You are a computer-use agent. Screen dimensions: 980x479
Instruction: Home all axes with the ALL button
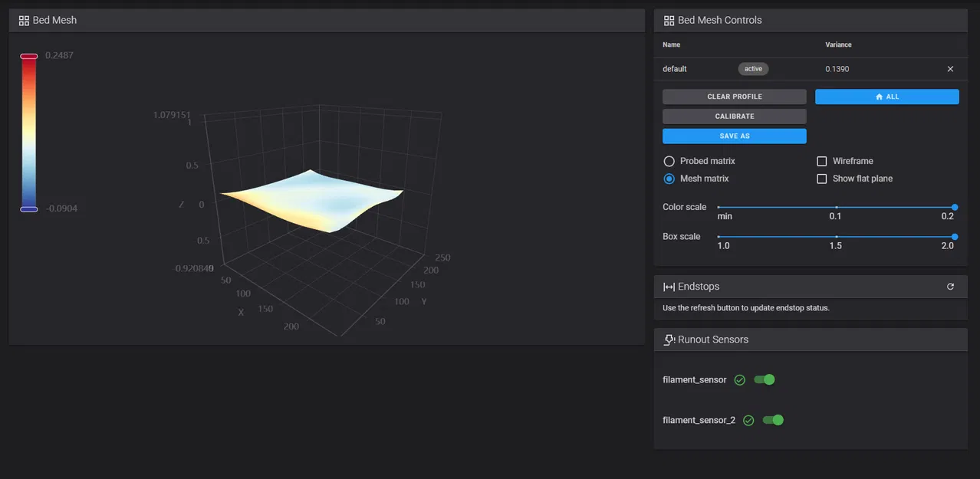(886, 97)
